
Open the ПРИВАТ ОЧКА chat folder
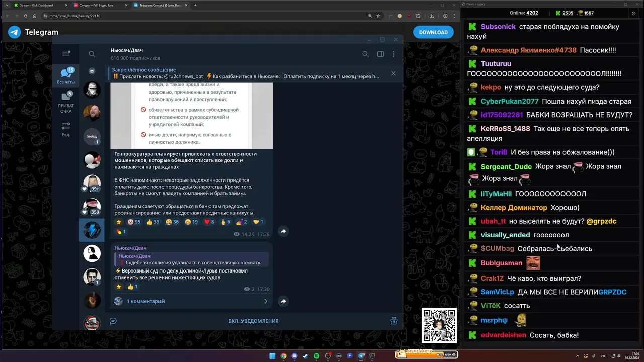pos(66,102)
